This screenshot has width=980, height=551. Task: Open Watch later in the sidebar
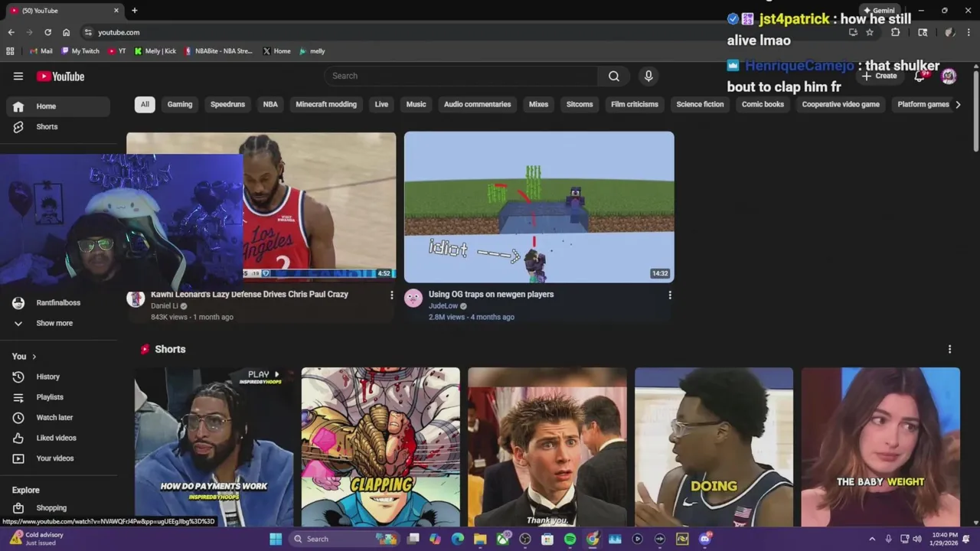click(x=55, y=418)
